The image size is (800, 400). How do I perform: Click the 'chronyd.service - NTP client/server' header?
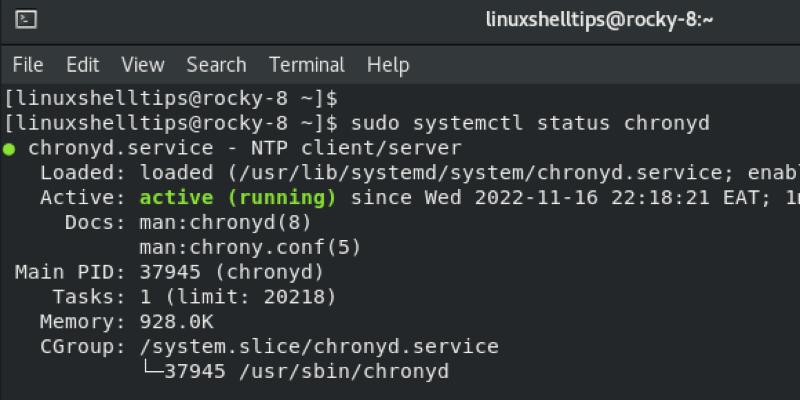coord(245,149)
